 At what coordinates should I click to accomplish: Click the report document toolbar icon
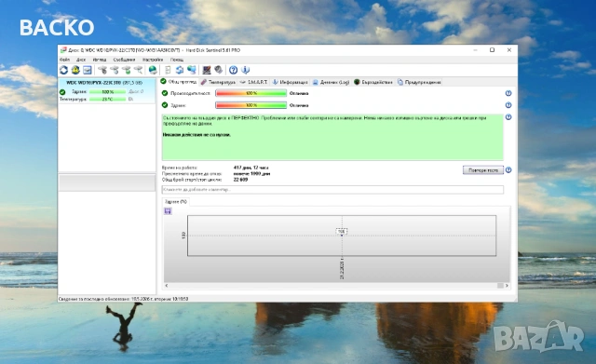[168, 70]
